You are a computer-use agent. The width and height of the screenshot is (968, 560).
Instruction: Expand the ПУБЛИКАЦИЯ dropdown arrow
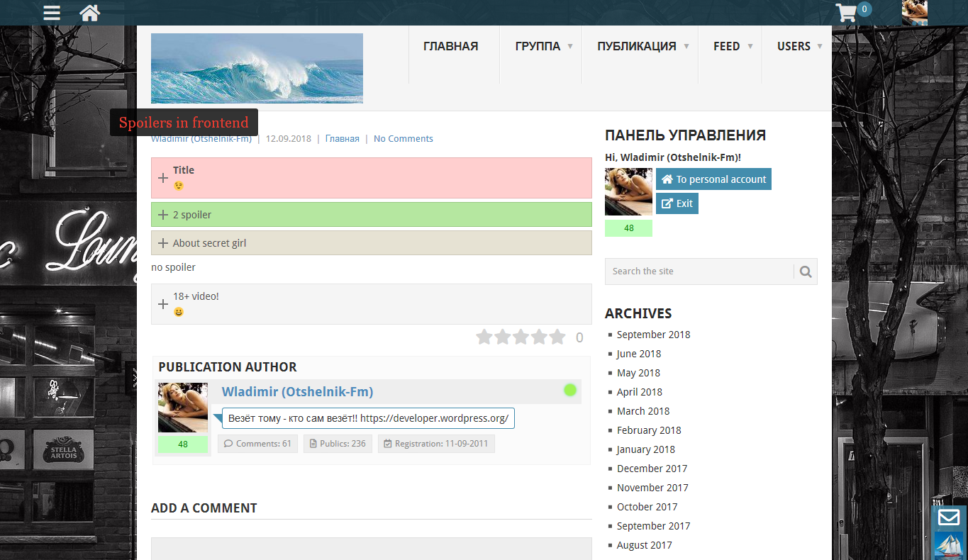(x=686, y=47)
